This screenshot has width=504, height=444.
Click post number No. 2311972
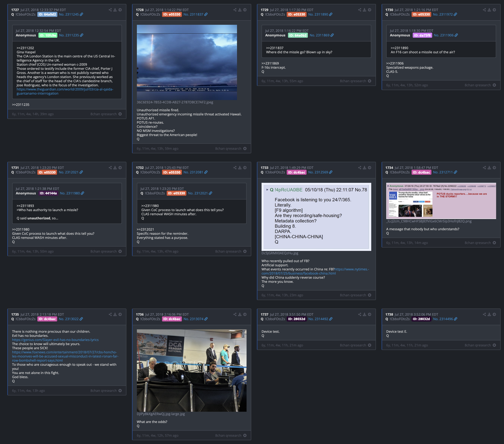443,15
